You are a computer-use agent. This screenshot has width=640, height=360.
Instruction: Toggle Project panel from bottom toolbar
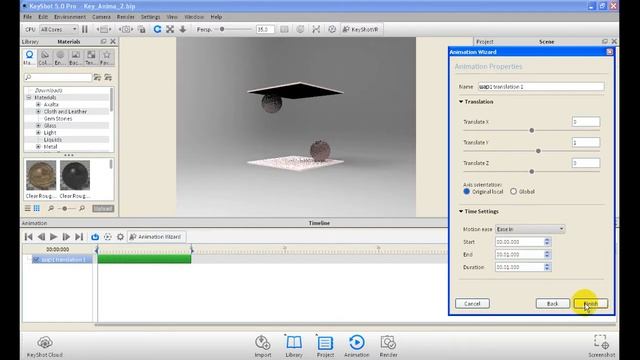325,346
